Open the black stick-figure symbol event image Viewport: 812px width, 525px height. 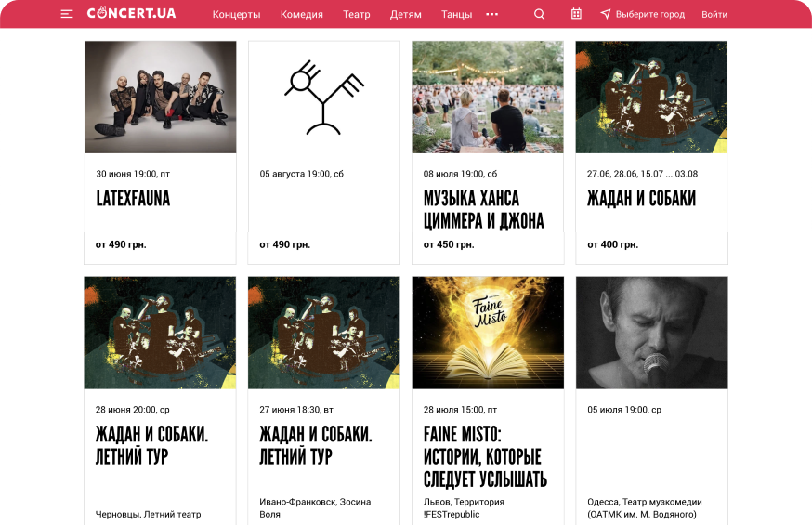324,98
